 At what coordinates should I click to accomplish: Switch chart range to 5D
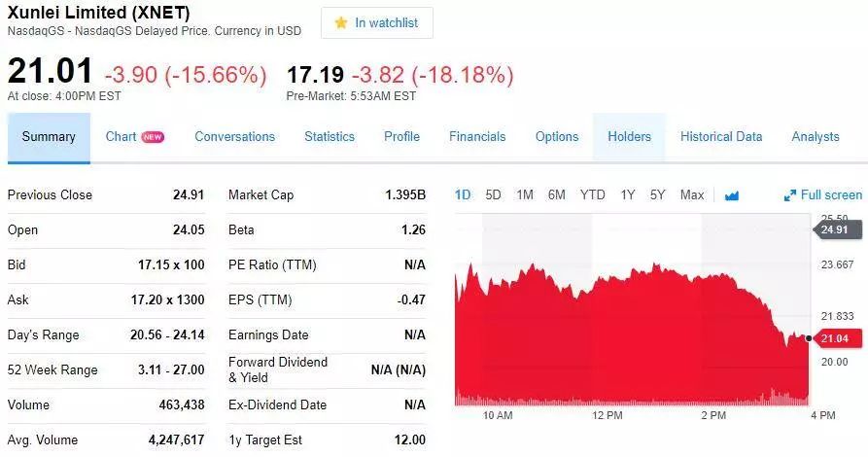click(x=493, y=194)
